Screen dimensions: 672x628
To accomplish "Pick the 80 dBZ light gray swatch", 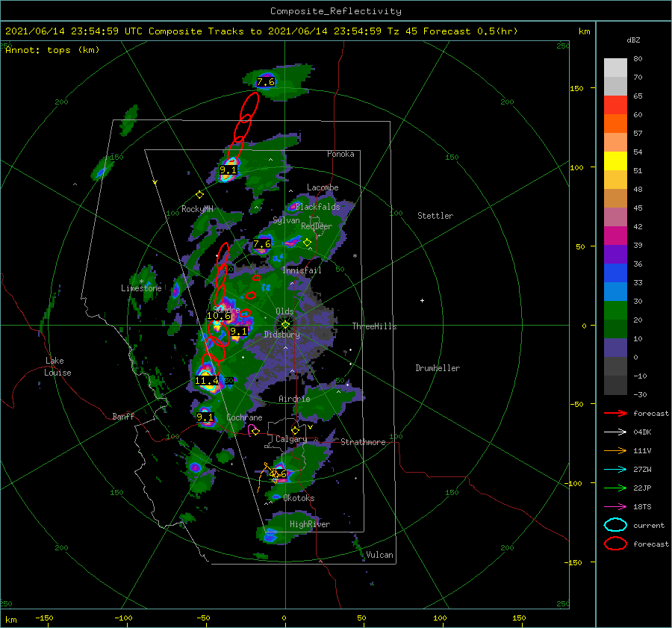I will point(615,68).
